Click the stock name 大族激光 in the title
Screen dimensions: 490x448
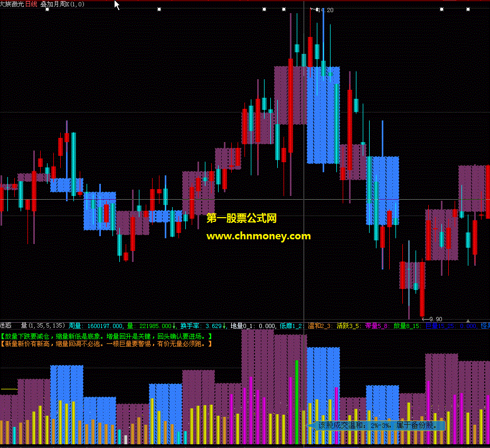coord(12,4)
